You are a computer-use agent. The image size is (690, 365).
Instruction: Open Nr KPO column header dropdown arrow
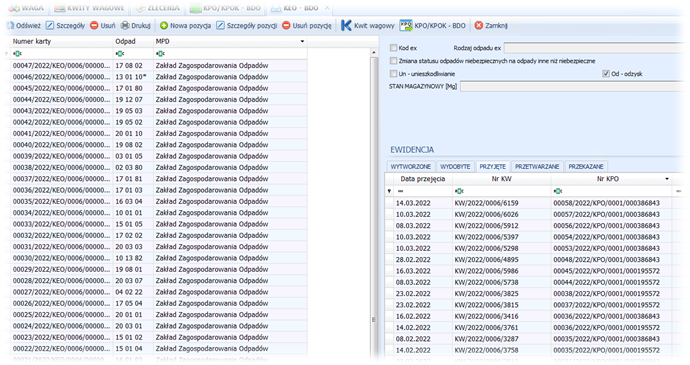(667, 179)
